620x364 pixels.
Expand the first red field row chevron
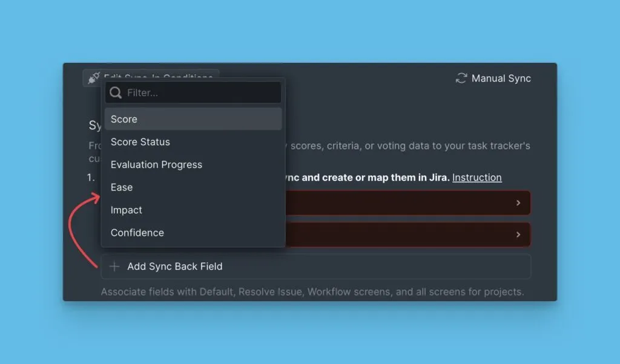click(x=518, y=203)
